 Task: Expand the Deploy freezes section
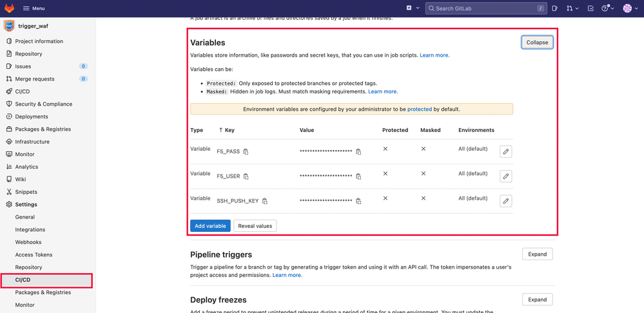point(537,299)
